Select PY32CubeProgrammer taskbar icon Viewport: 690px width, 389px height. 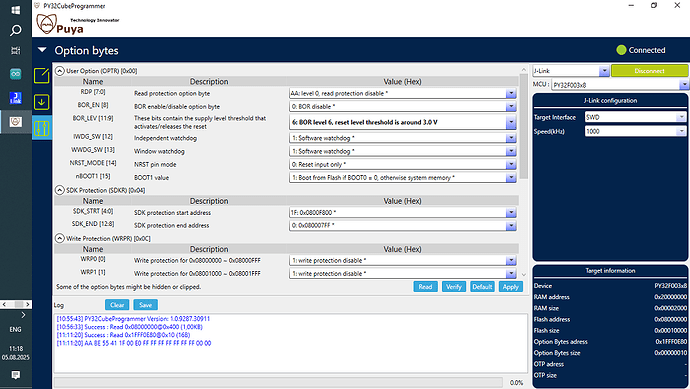(x=15, y=121)
